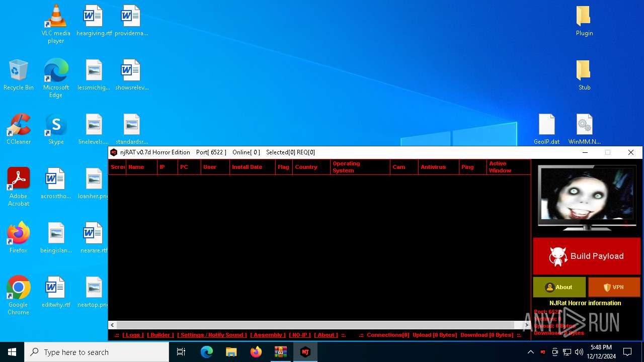Image resolution: width=644 pixels, height=362 pixels.
Task: Select the showsrelev... document icon
Action: (x=131, y=75)
